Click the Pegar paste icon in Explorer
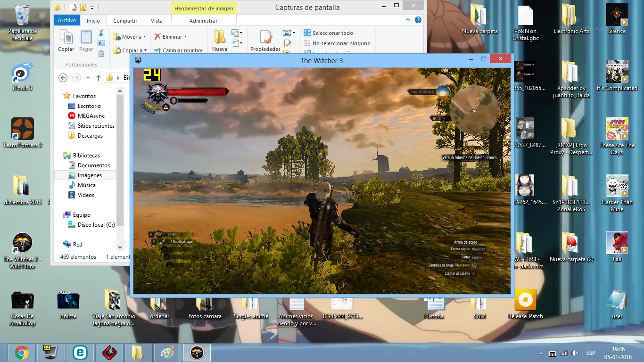The width and height of the screenshot is (644, 362). click(x=86, y=37)
